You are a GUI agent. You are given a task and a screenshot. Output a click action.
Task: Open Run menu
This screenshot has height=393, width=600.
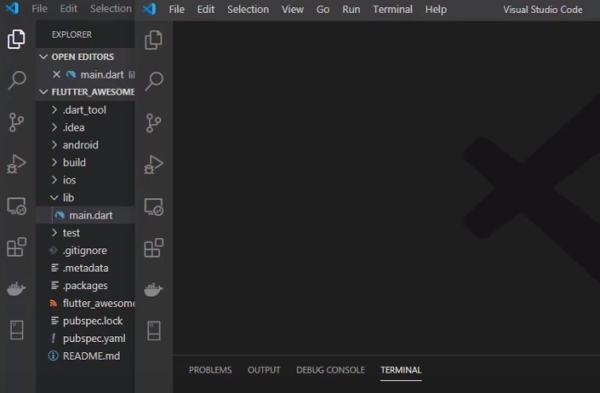[x=351, y=9]
